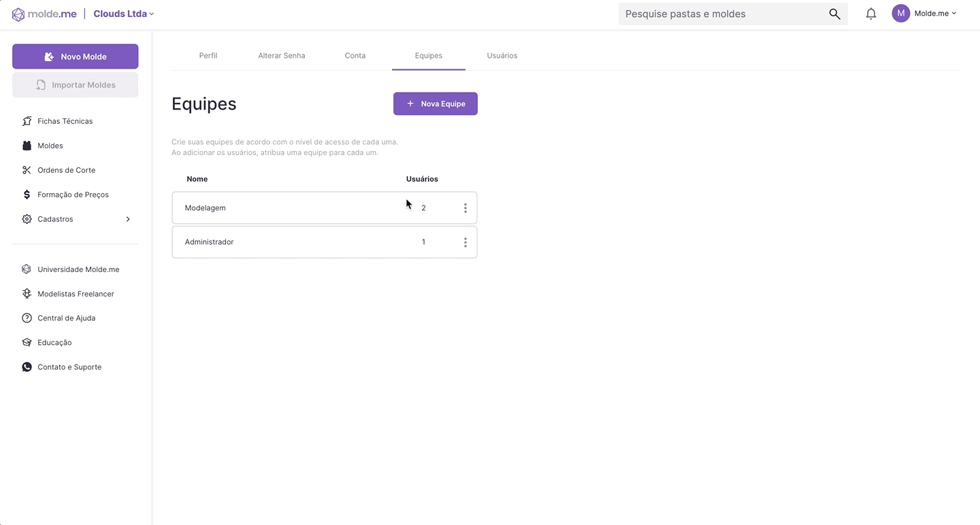Open options menu for Modelagem team
The height and width of the screenshot is (525, 980).
pos(465,208)
